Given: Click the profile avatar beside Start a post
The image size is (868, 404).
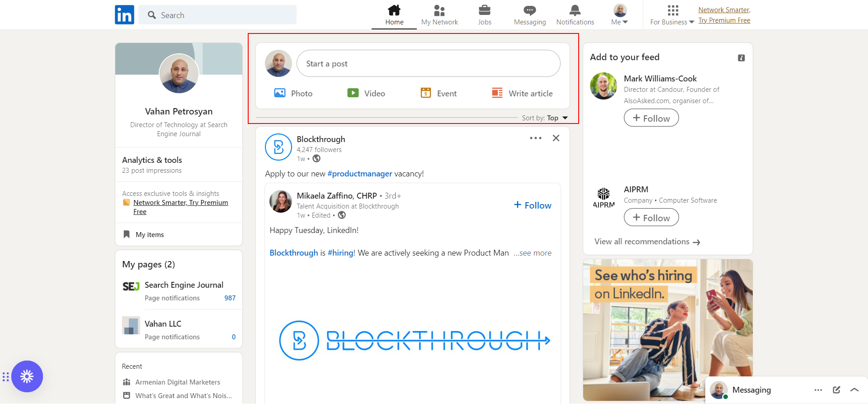Looking at the screenshot, I should [278, 63].
